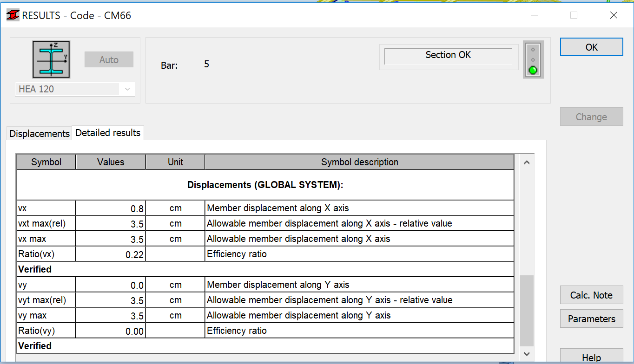Click the green traffic light status indicator
634x364 pixels.
click(x=533, y=59)
